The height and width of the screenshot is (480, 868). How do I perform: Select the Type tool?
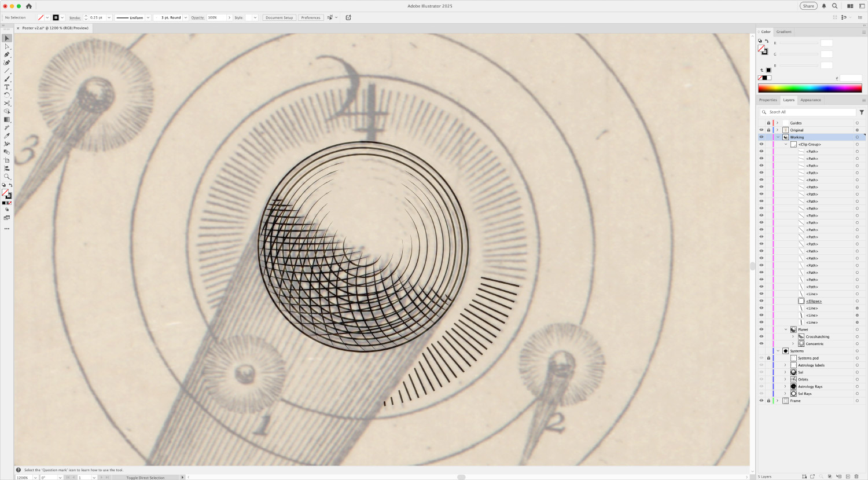[7, 87]
